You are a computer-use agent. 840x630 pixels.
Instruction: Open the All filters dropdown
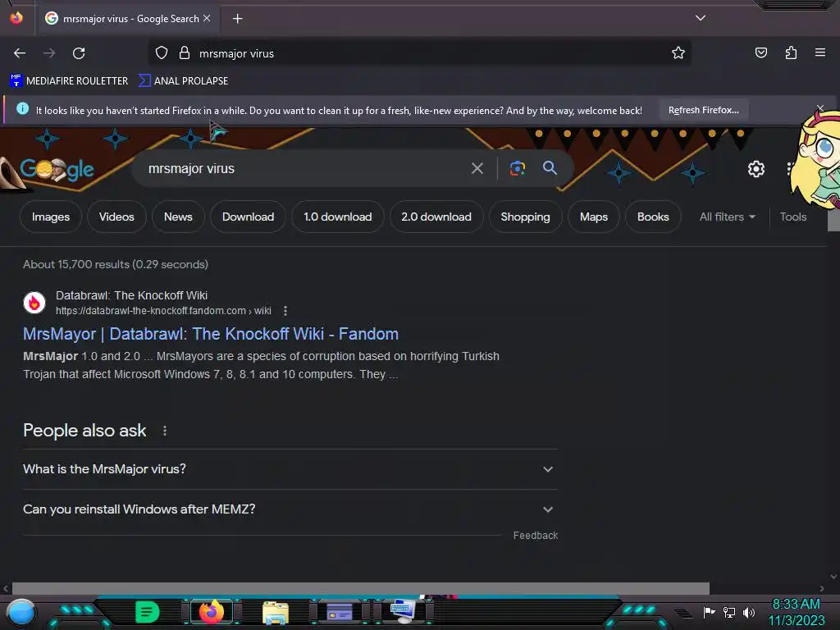pos(727,217)
